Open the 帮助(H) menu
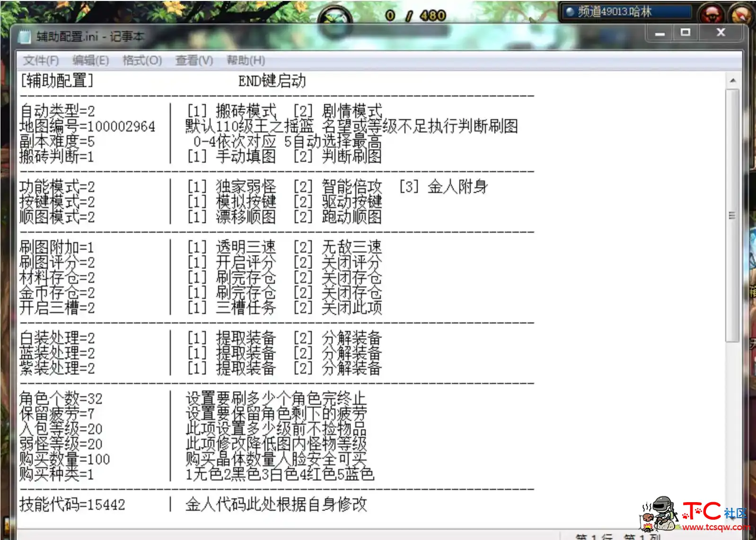Image resolution: width=756 pixels, height=540 pixels. click(246, 61)
